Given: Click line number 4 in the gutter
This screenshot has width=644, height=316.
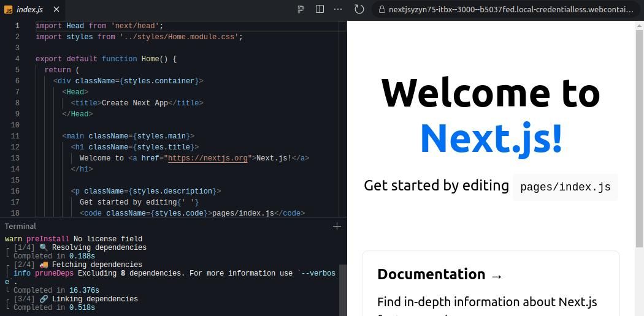Looking at the screenshot, I should [x=17, y=59].
